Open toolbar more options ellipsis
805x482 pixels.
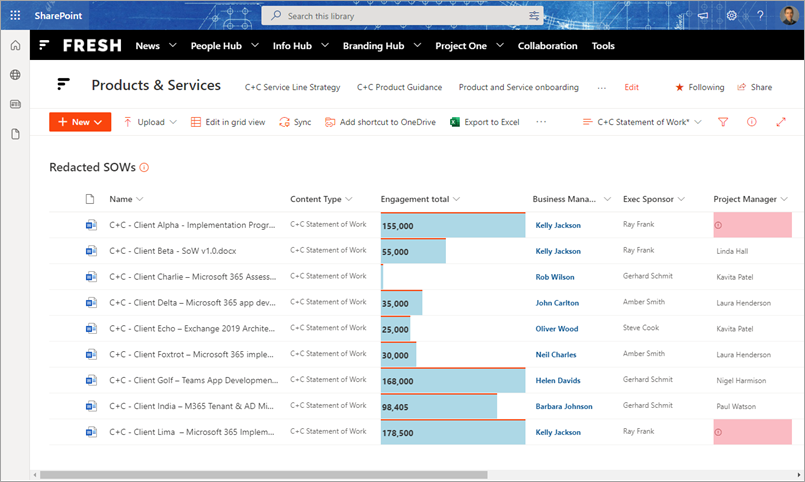click(x=541, y=122)
